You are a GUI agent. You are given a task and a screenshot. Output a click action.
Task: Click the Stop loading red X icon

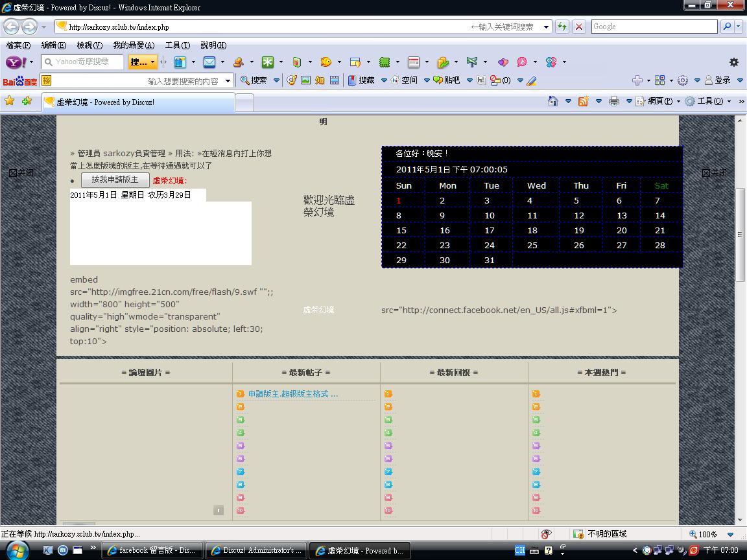point(579,27)
